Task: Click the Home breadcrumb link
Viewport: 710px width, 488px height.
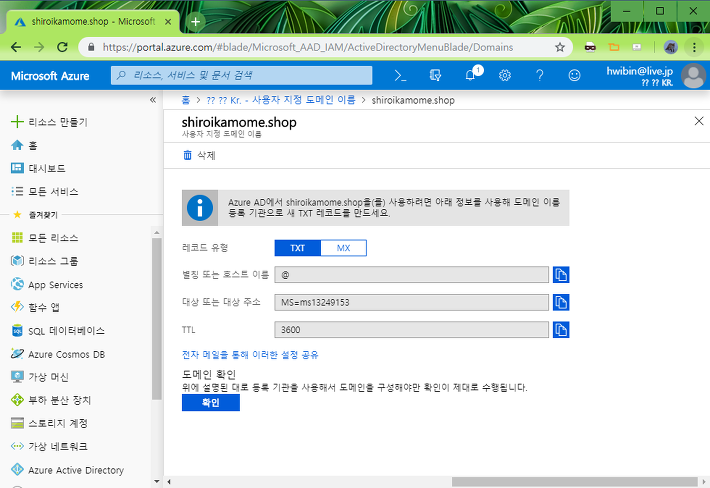Action: coord(186,100)
